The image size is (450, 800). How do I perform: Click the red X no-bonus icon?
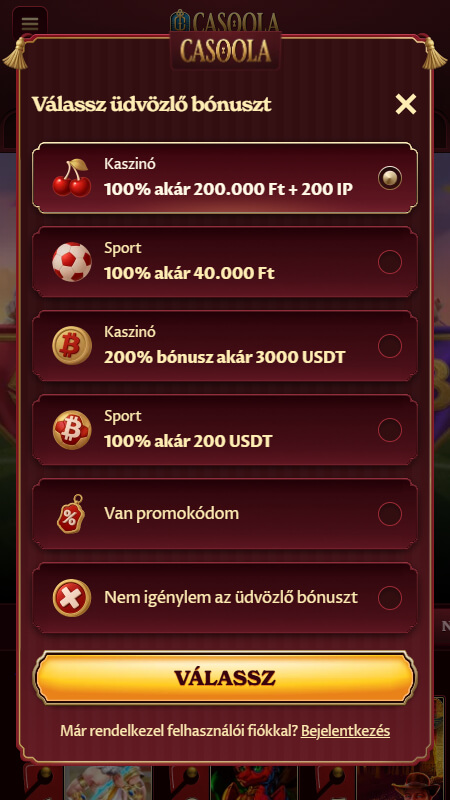point(72,597)
